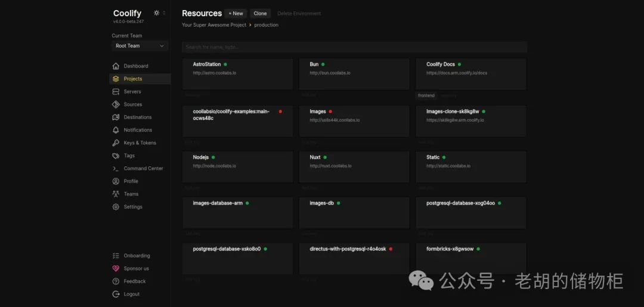Screen dimensions: 644x307
Task: Click the docs.arm.coolify.io/docs URL text
Action: click(x=456, y=73)
